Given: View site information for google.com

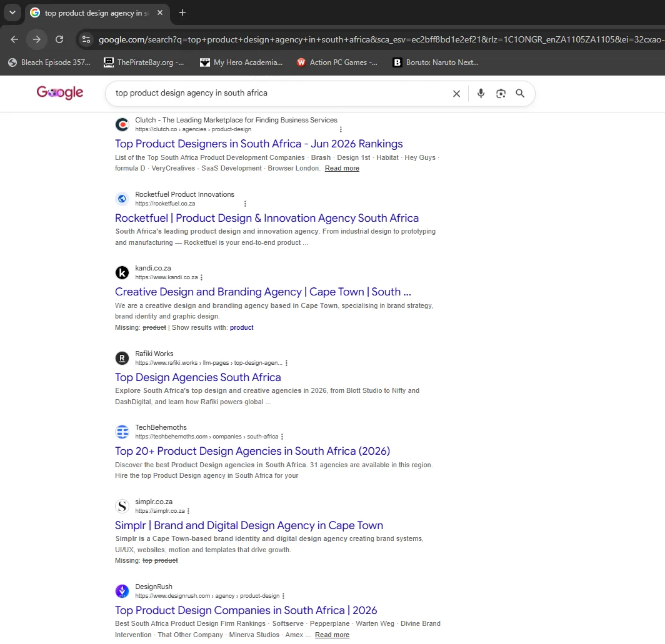Looking at the screenshot, I should point(86,39).
